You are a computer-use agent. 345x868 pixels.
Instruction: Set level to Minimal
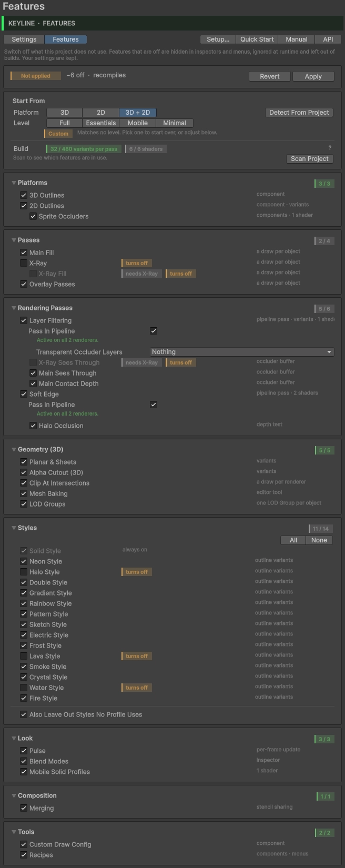(x=175, y=123)
